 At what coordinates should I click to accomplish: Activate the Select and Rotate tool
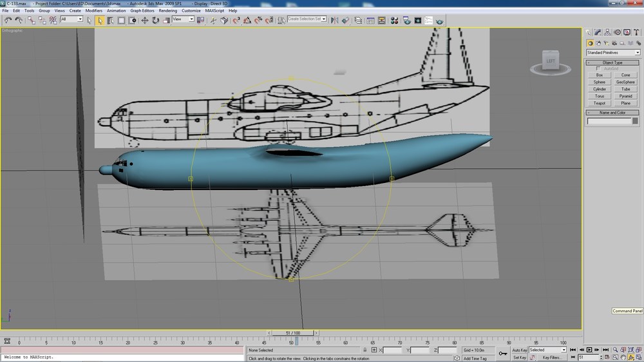155,20
